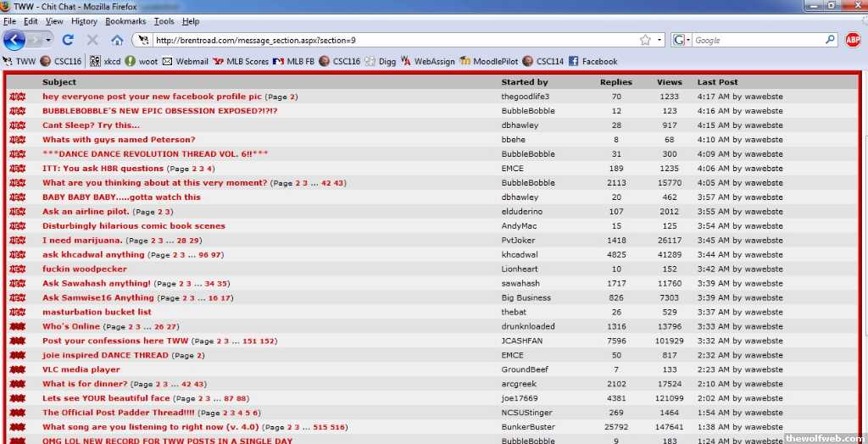Open the recent pages history dropdown arrow
Viewport: 868px width, 444px height.
(48, 40)
